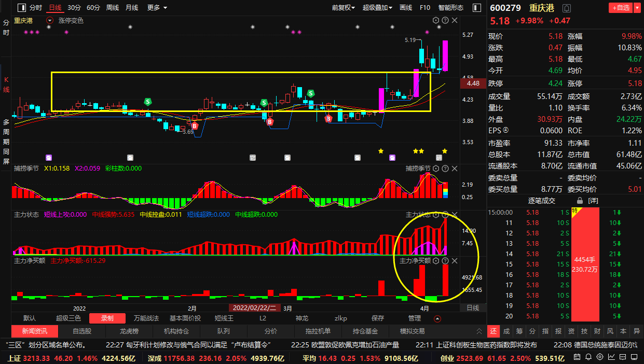Toggle the right panel layout icon
644x364 pixels.
476,8
